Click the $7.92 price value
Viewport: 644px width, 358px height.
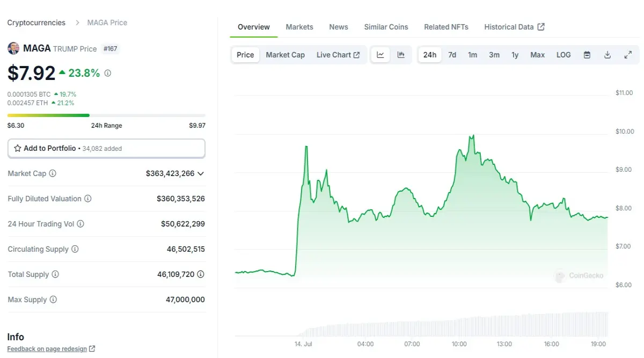[x=31, y=73]
